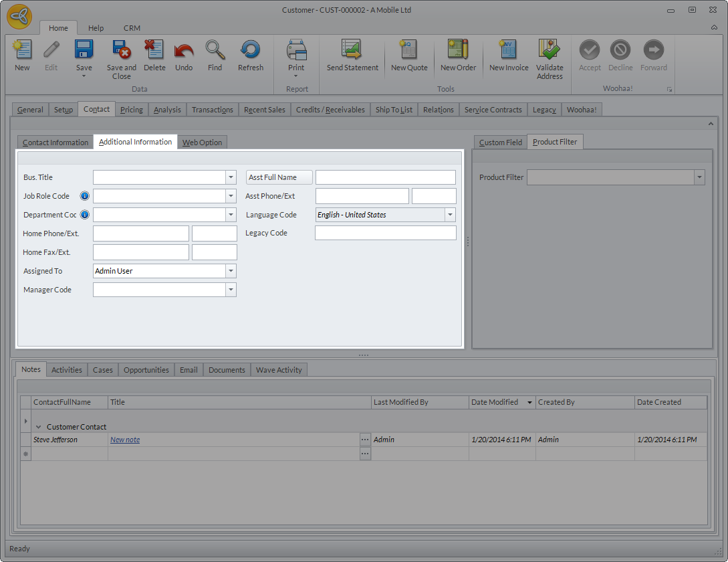Click the New customer icon

click(x=22, y=51)
